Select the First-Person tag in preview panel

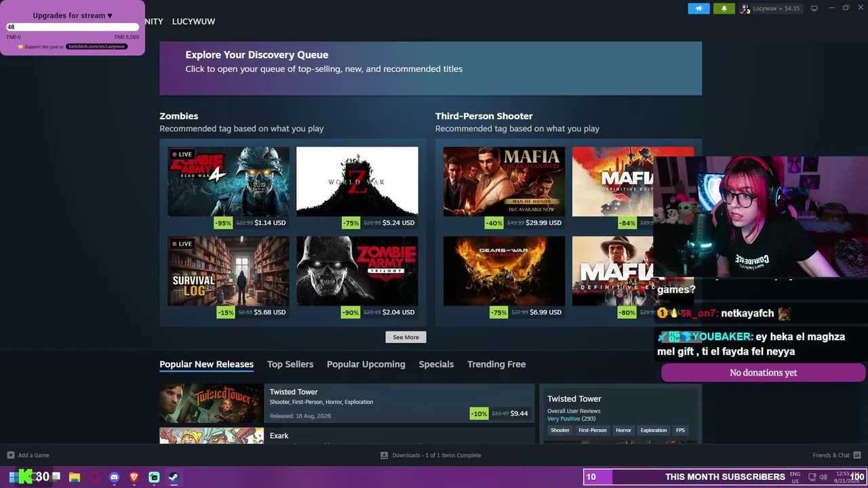click(x=593, y=430)
